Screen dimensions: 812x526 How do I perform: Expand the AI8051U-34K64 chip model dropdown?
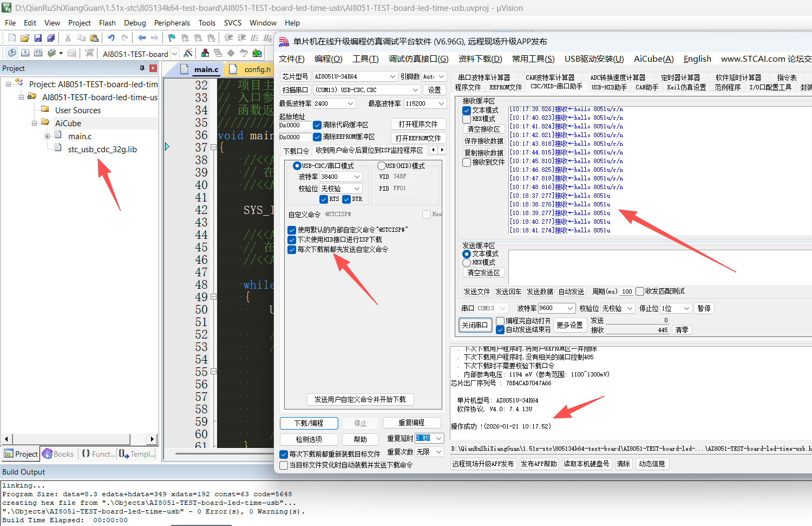[x=392, y=76]
